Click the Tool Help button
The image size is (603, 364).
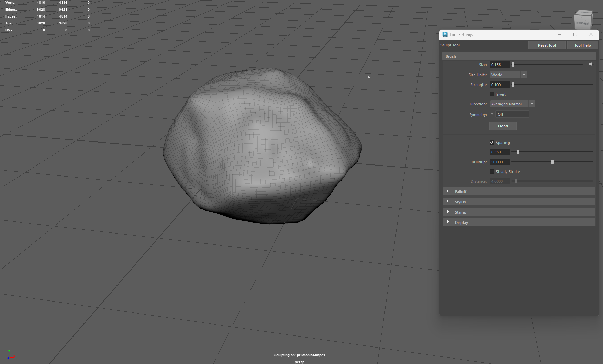pos(582,45)
